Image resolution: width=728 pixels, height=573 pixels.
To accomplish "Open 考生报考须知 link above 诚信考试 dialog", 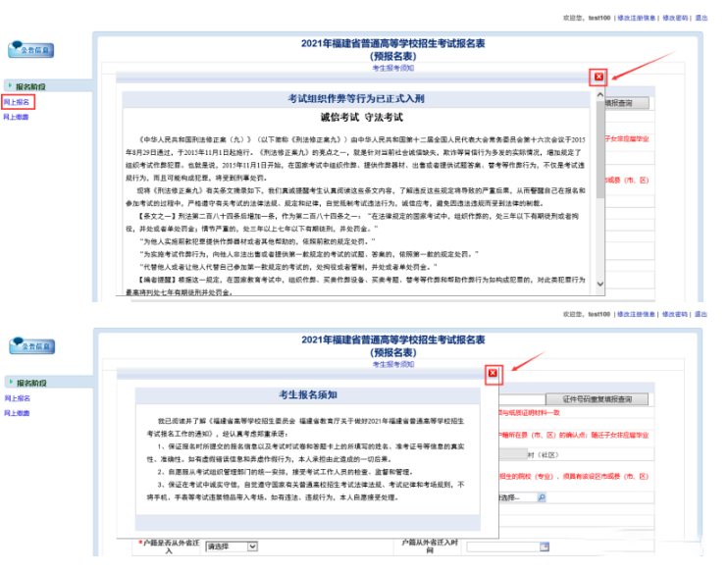I will (x=392, y=68).
